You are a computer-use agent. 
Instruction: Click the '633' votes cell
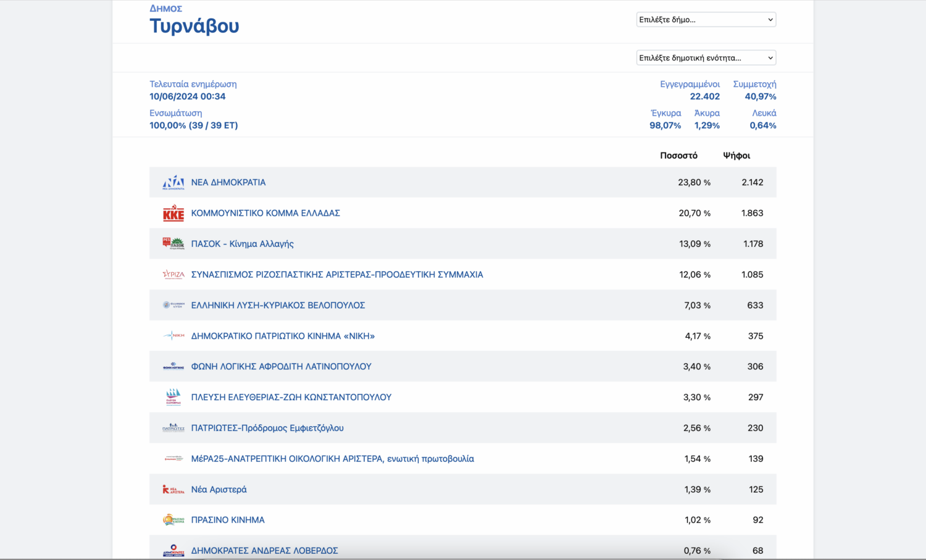pos(755,305)
